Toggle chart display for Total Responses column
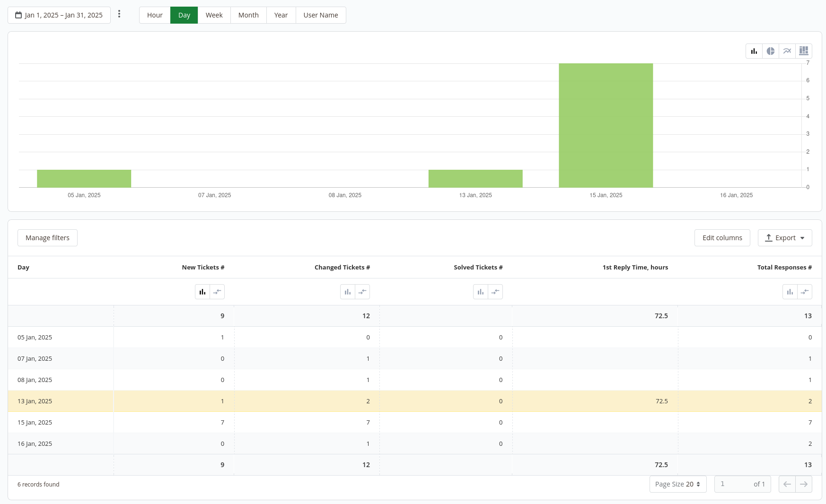The image size is (826, 504). 790,292
